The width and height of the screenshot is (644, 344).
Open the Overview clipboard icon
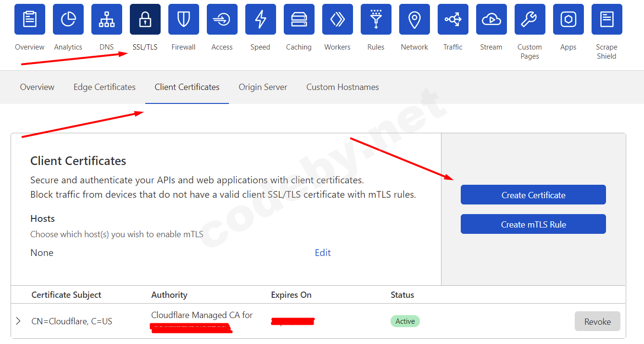click(x=30, y=19)
